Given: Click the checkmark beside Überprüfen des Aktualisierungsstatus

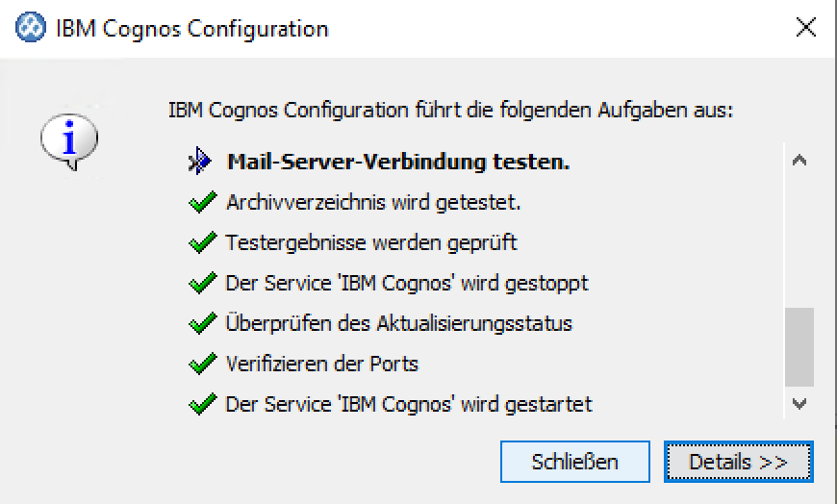Looking at the screenshot, I should click(201, 324).
